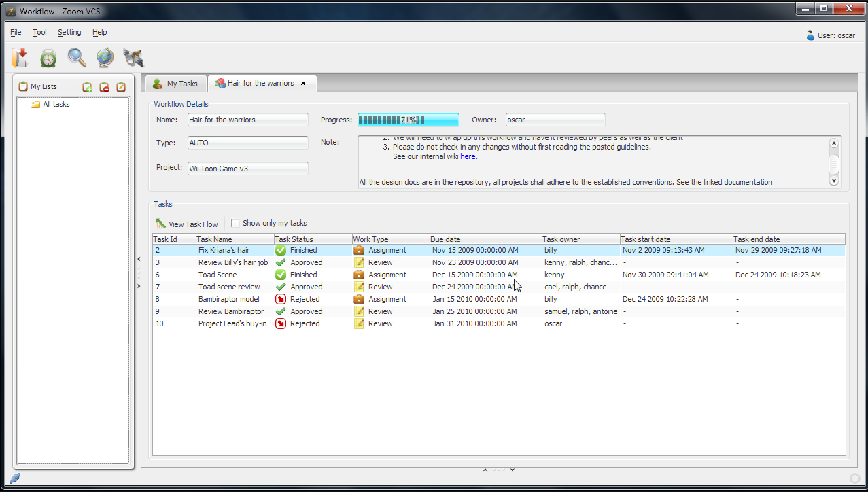
Task: Click the 'cael, ralph, chance' owner cell
Action: coord(575,287)
